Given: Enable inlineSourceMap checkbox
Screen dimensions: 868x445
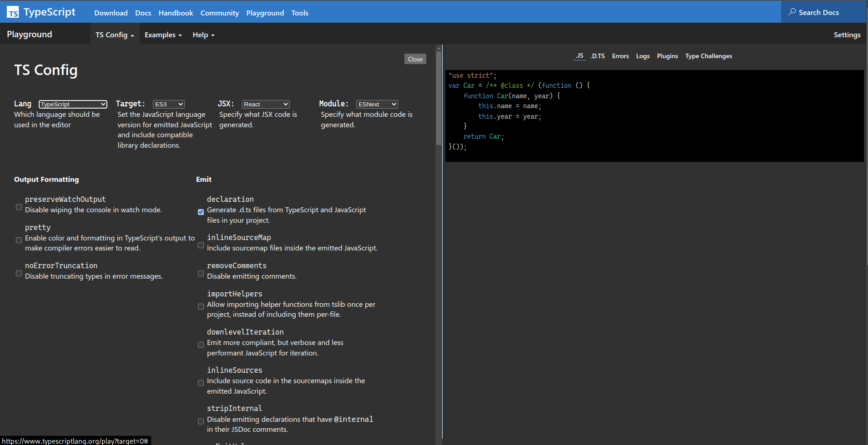Looking at the screenshot, I should click(201, 245).
